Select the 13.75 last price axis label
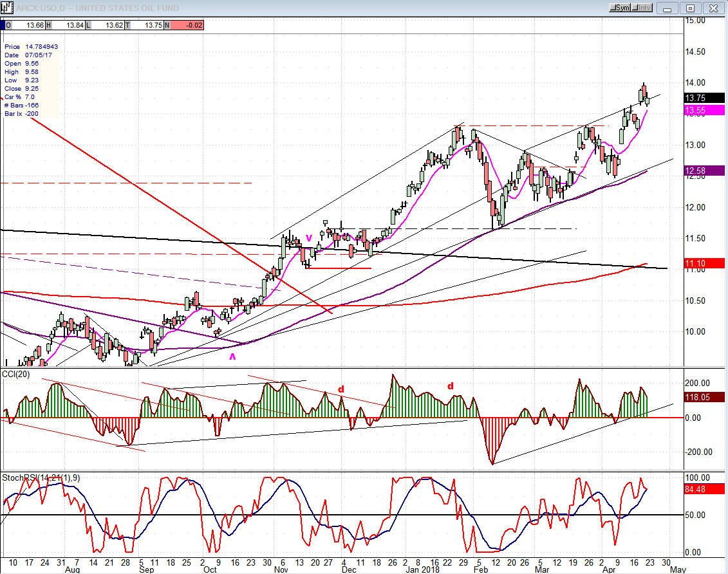 point(703,98)
